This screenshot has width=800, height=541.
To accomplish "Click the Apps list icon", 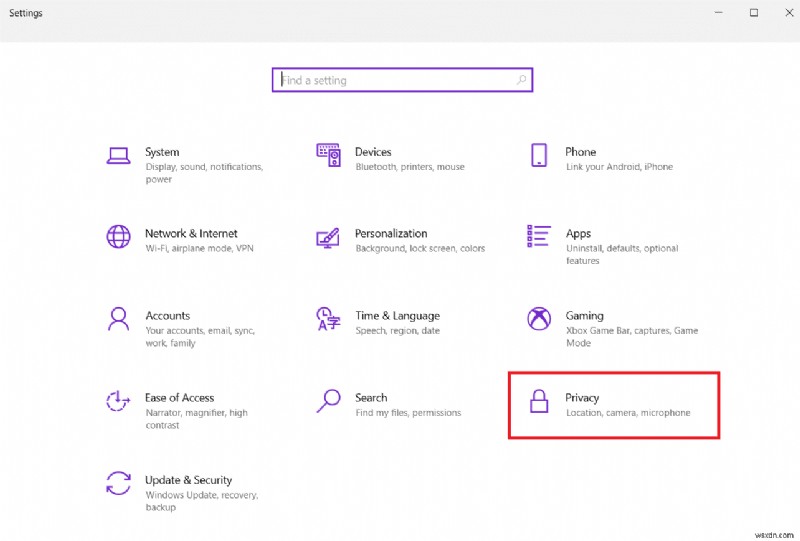I will pyautogui.click(x=539, y=237).
